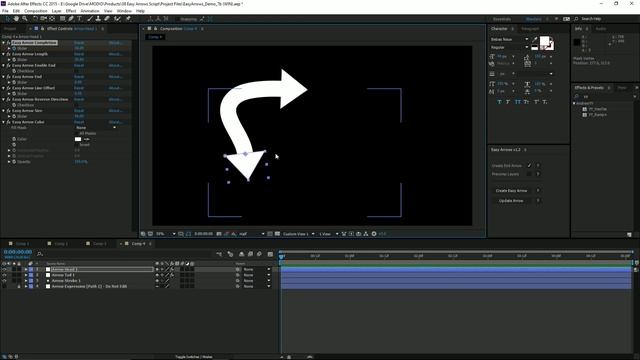
Task: Select the Zoom magnifier tool
Action: (25, 19)
